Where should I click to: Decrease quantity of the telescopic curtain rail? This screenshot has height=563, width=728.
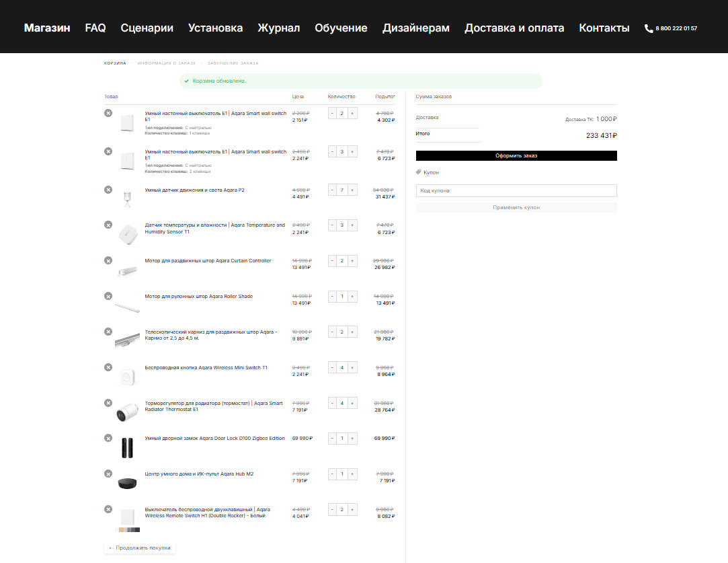tap(333, 332)
